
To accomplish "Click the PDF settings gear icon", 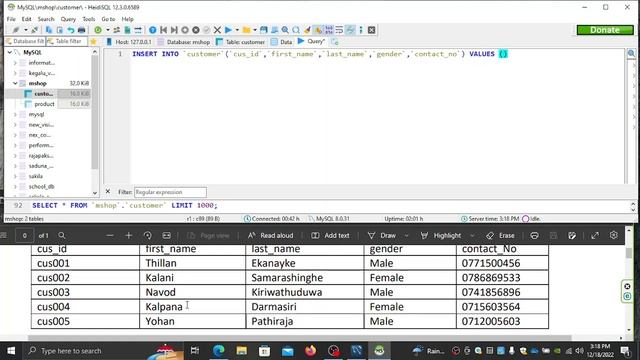I will tap(613, 235).
